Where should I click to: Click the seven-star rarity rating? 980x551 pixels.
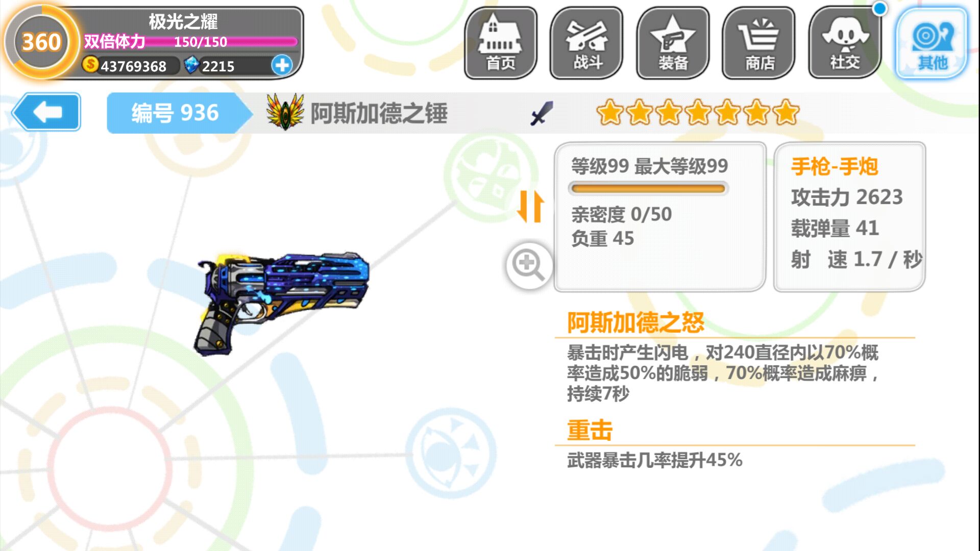point(698,113)
